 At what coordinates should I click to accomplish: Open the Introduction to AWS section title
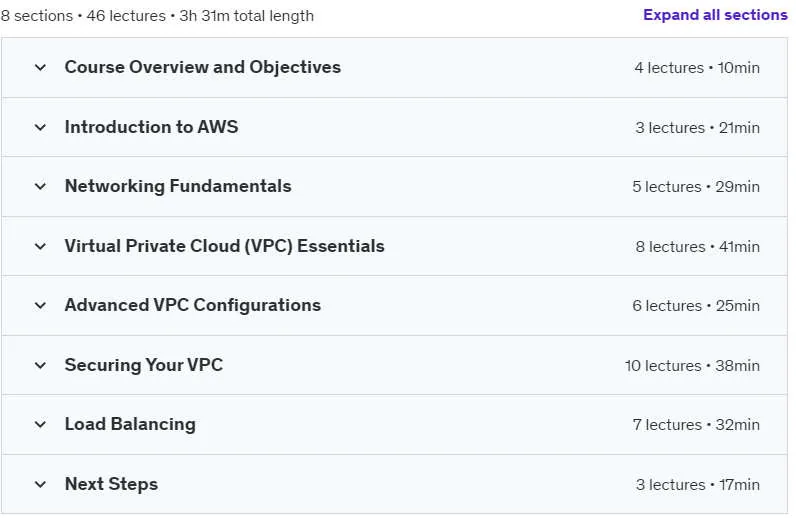(151, 127)
